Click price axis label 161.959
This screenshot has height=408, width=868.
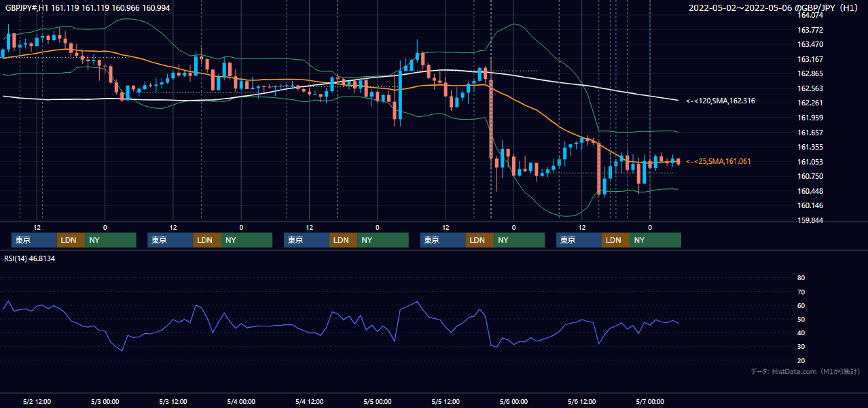810,118
